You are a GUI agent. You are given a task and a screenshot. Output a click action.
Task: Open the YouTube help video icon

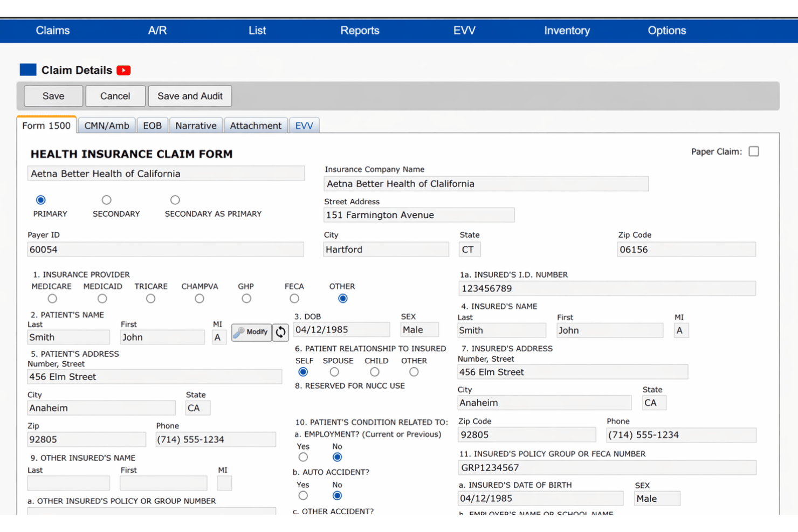coord(123,70)
